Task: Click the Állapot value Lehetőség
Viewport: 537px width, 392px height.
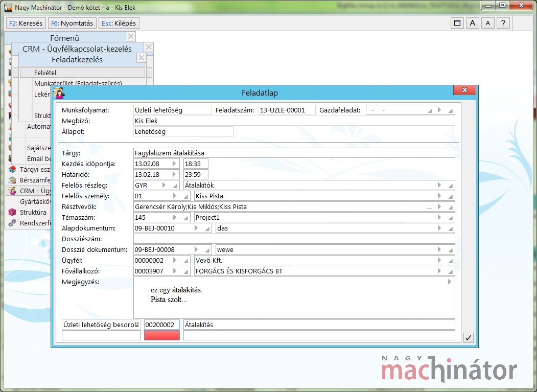Action: [x=183, y=131]
